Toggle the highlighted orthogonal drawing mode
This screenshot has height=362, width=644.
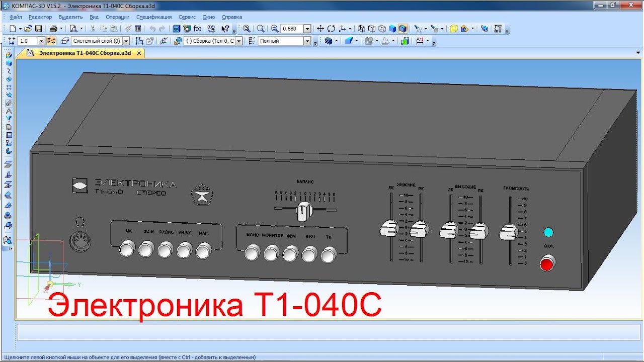coord(51,41)
